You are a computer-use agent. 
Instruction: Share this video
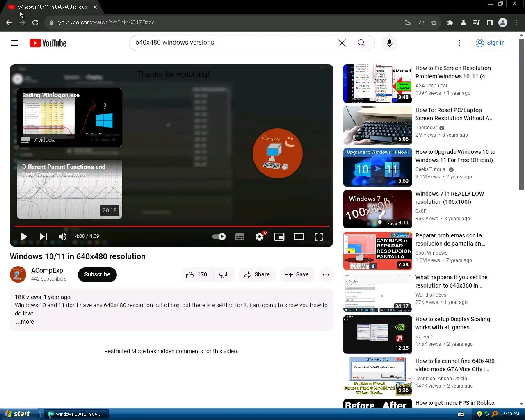pos(257,275)
